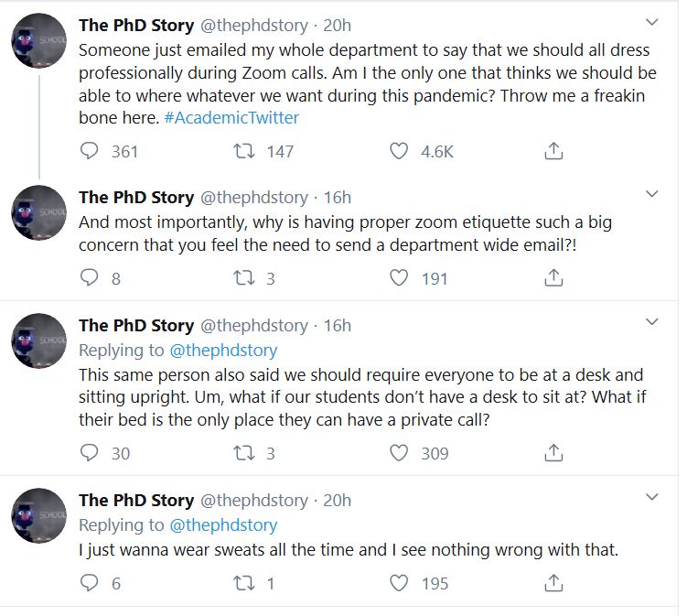Retweet the tweet with 147 retweets
The height and width of the screenshot is (616, 687).
pos(245,151)
